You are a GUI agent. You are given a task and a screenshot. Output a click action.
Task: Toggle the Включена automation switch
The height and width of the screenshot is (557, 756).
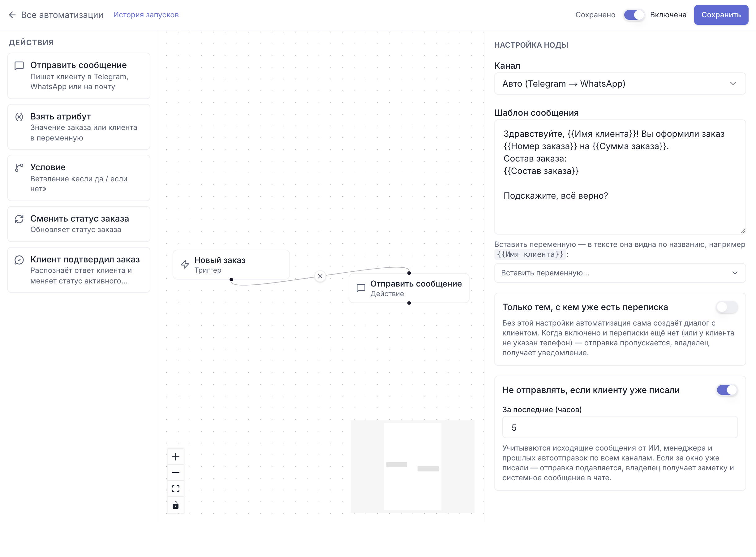tap(633, 15)
